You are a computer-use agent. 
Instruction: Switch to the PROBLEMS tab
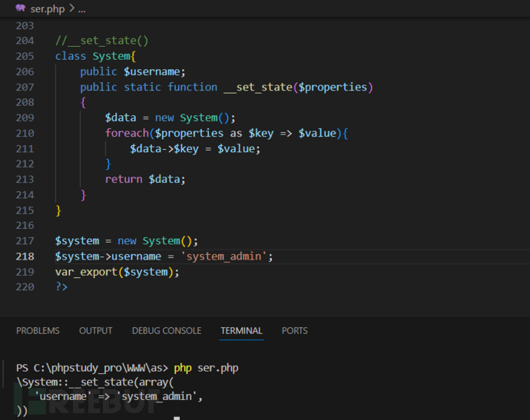coord(38,331)
